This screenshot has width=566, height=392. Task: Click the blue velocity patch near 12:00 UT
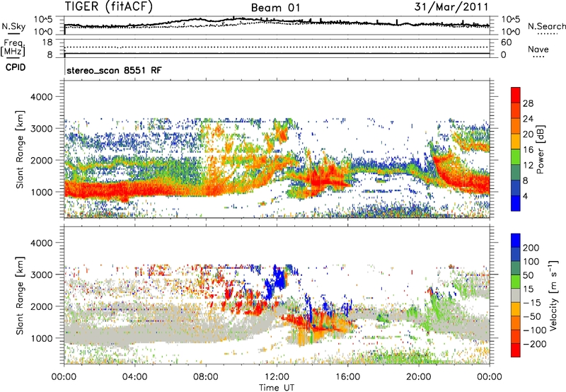[x=278, y=278]
